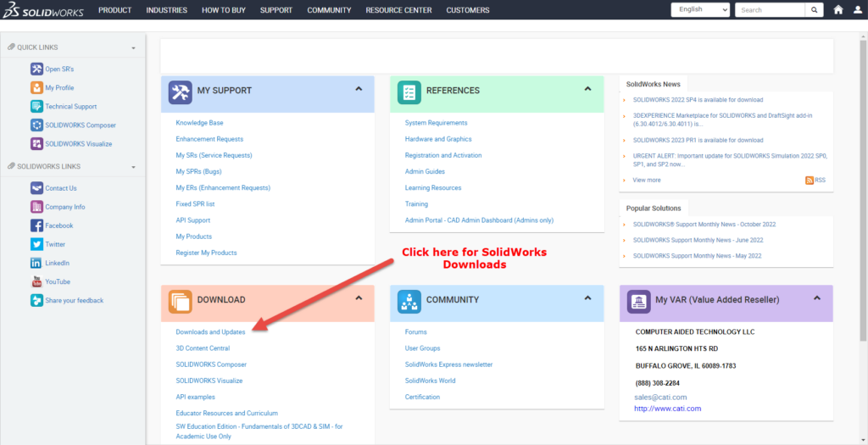This screenshot has height=445, width=868.
Task: Collapse the References panel
Action: point(588,89)
